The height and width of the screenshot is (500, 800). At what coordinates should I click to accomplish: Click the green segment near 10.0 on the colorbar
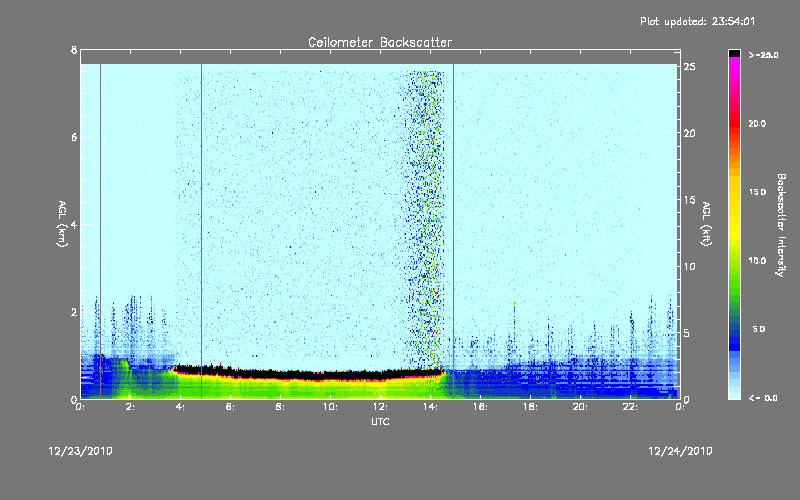pyautogui.click(x=734, y=261)
